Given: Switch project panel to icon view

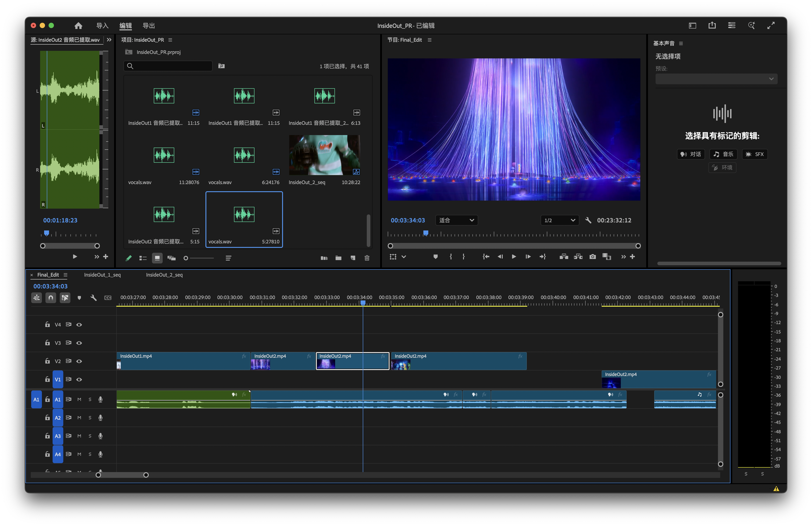Looking at the screenshot, I should [x=157, y=258].
